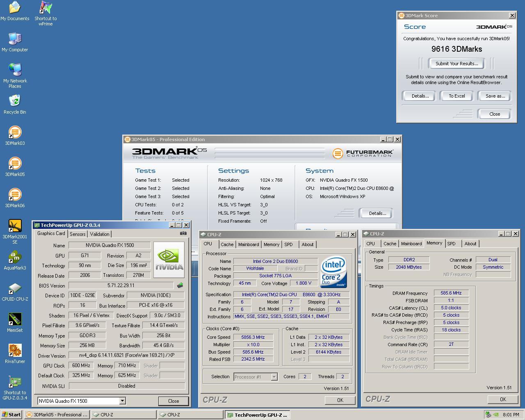Image resolution: width=525 pixels, height=420 pixels.
Task: Click DRAM Frequency value 585.6 MHz
Action: click(x=451, y=293)
